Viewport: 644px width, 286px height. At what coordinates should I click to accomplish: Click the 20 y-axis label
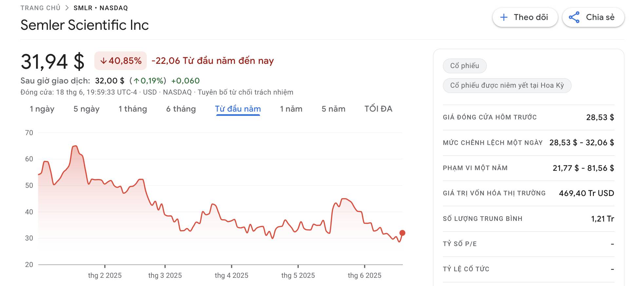coord(29,265)
